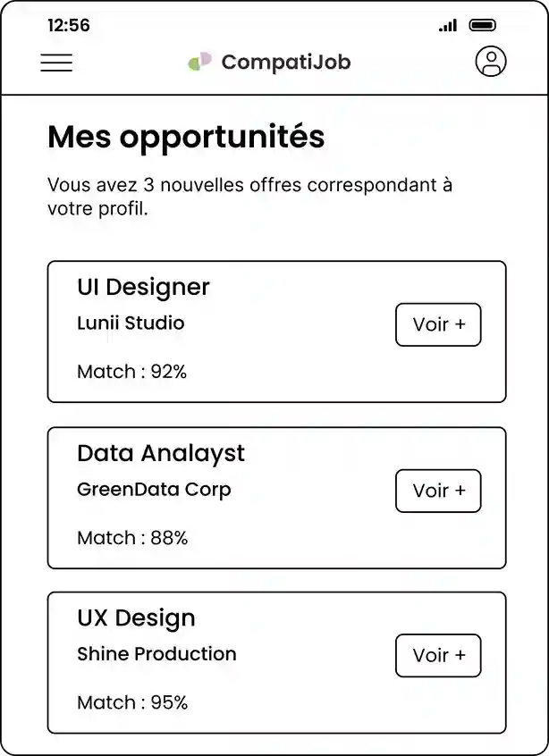Select the Lunii Studio company name

point(131,323)
